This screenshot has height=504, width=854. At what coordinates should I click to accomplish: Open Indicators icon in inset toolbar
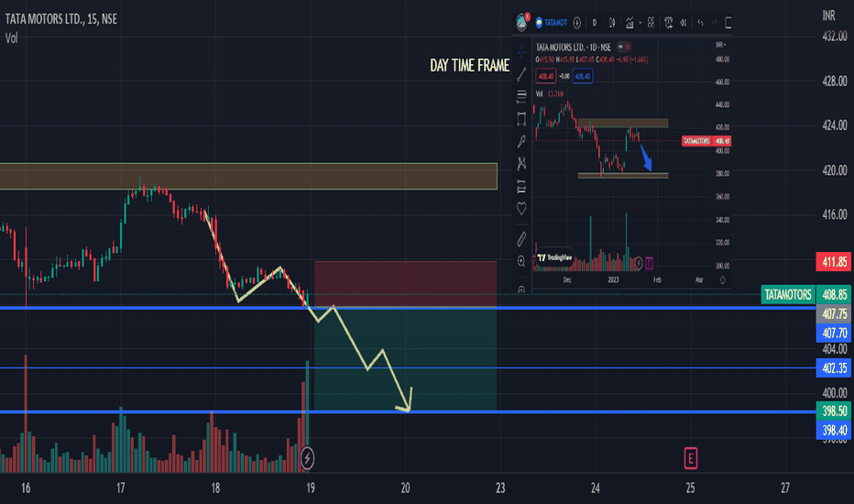(x=630, y=23)
